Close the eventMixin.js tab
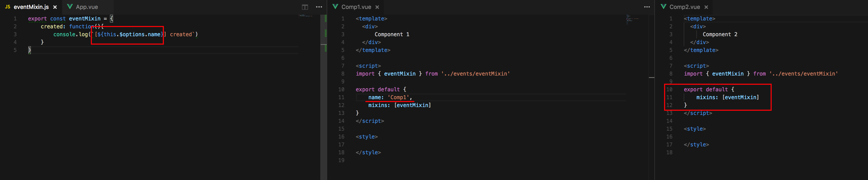This screenshot has width=868, height=180. 55,7
